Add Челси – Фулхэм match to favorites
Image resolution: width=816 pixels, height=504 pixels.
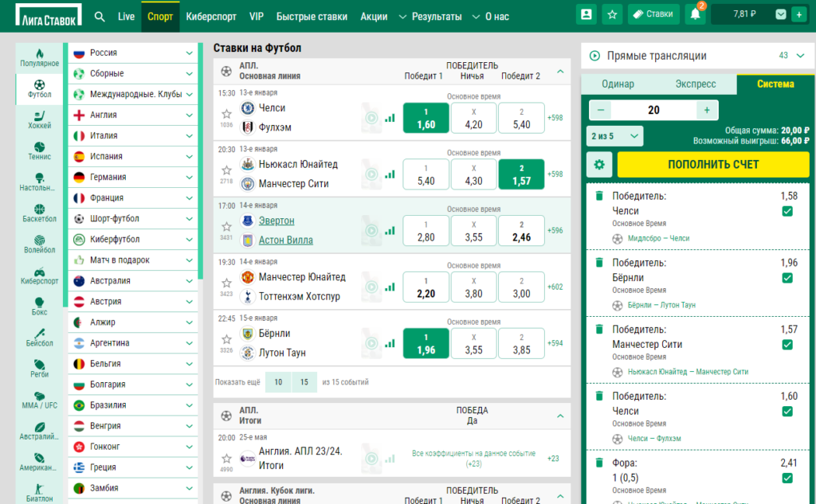tap(226, 113)
